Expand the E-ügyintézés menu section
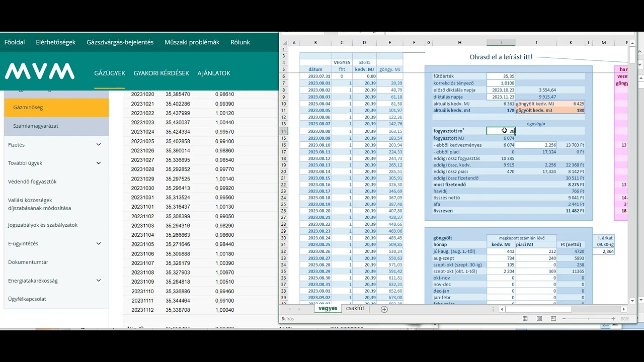 point(99,243)
